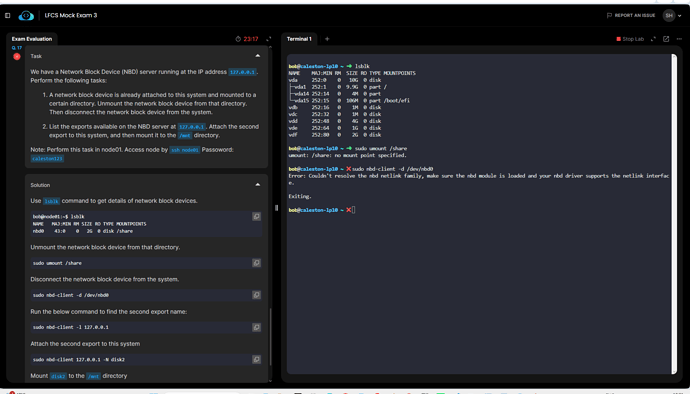690x394 pixels.
Task: Click the caleston123 password tag
Action: click(47, 158)
